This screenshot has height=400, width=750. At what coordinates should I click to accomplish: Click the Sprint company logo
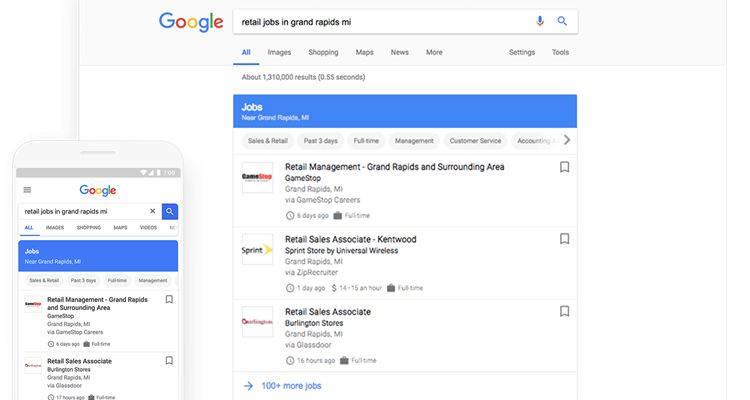[x=257, y=249]
